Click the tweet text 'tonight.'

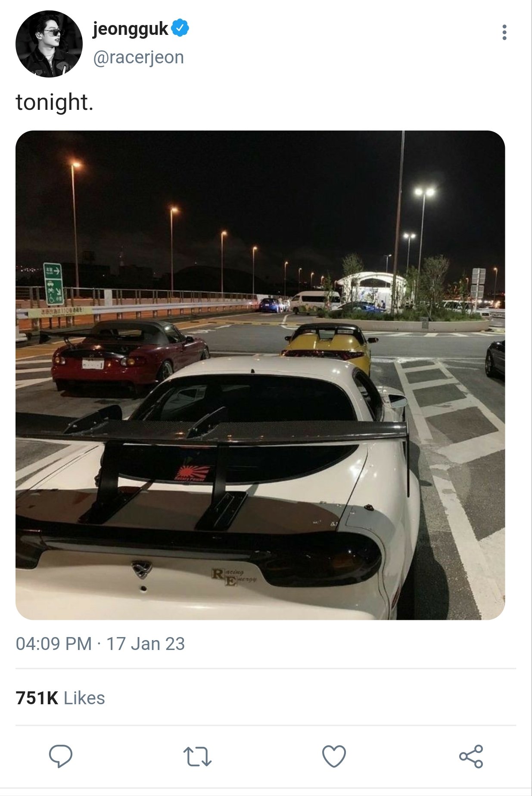tap(55, 103)
